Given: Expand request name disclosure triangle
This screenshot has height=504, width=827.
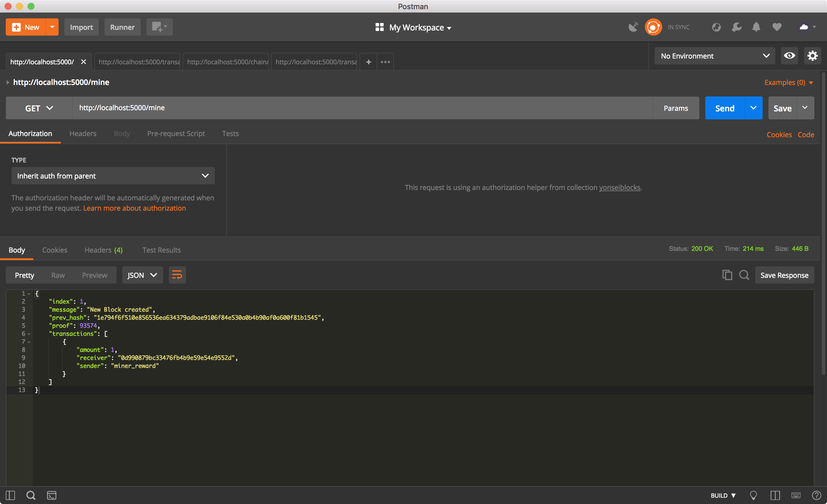Looking at the screenshot, I should point(8,82).
